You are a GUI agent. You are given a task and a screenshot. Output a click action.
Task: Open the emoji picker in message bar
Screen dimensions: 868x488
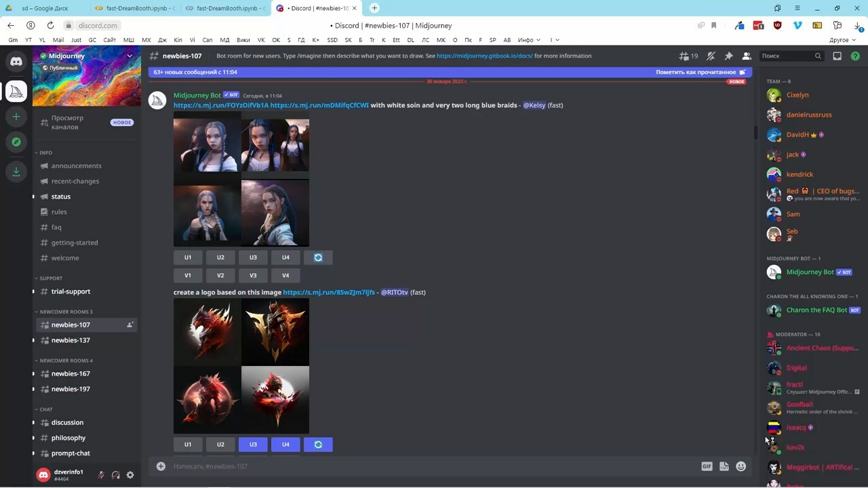[741, 466]
